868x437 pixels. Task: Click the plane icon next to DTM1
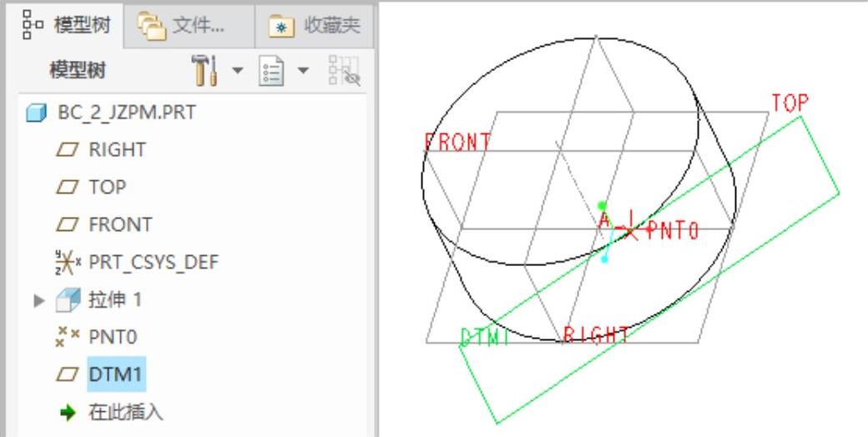tap(68, 375)
